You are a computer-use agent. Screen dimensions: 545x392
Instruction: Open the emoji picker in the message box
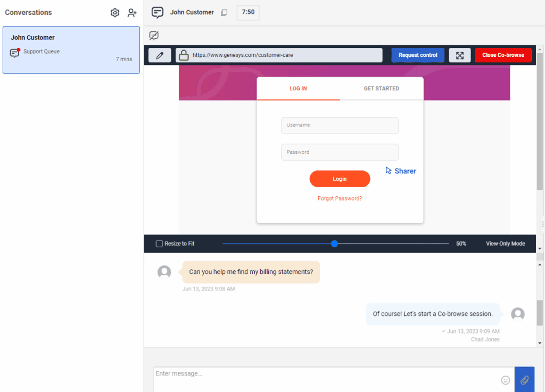pos(505,380)
